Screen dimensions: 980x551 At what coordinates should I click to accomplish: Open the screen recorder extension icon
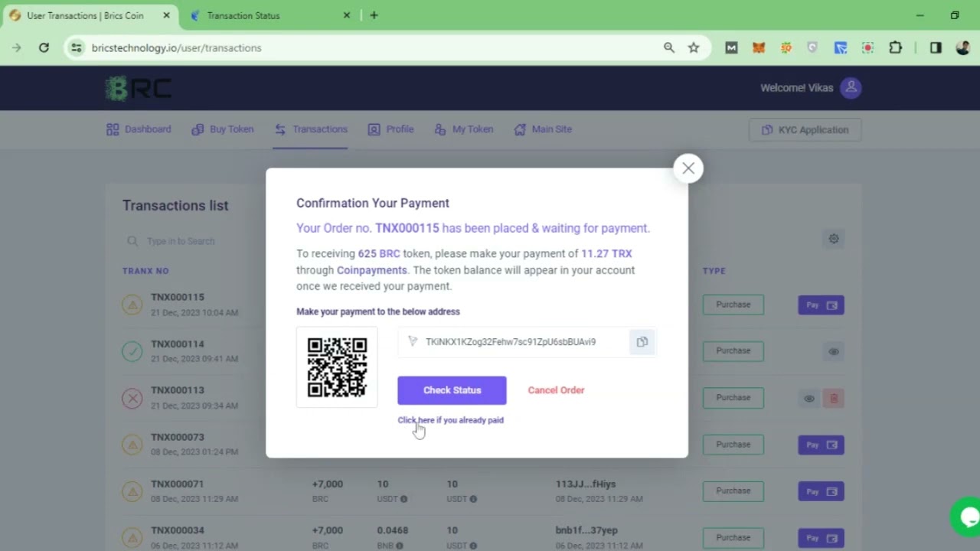click(x=867, y=47)
